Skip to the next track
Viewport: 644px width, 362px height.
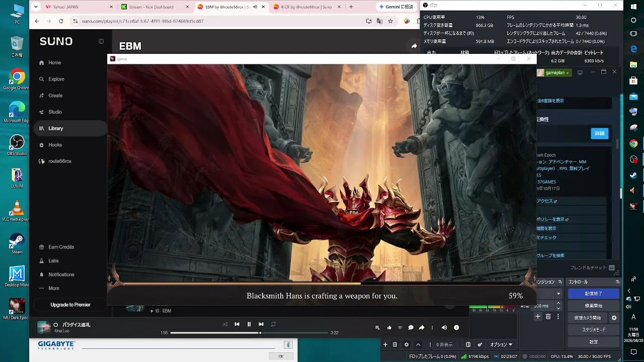point(261,324)
